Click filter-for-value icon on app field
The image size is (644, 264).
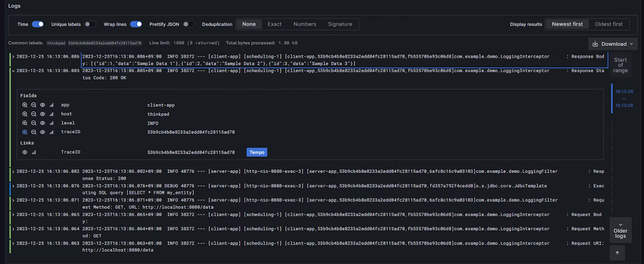(x=25, y=105)
